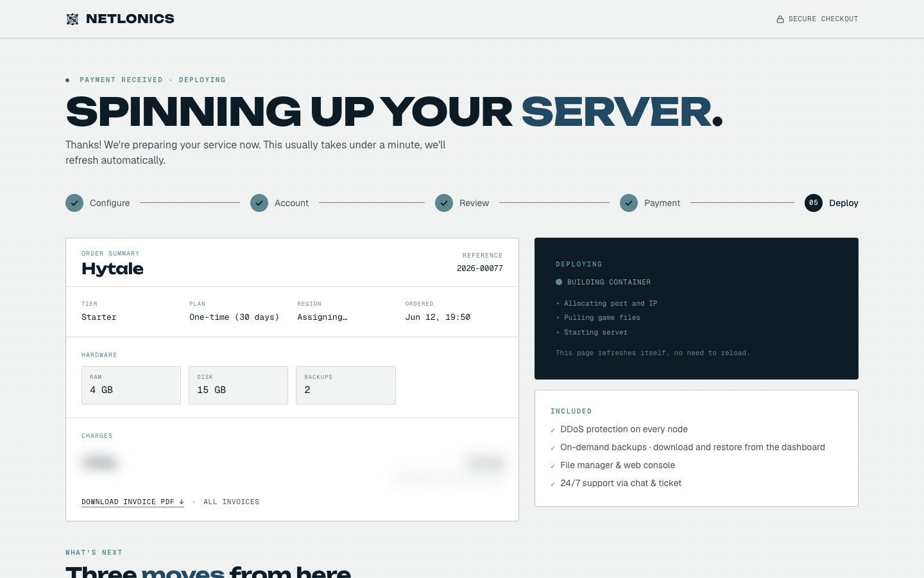Click the On-demand backups feature text
Screen dimensions: 924x578
(692, 448)
